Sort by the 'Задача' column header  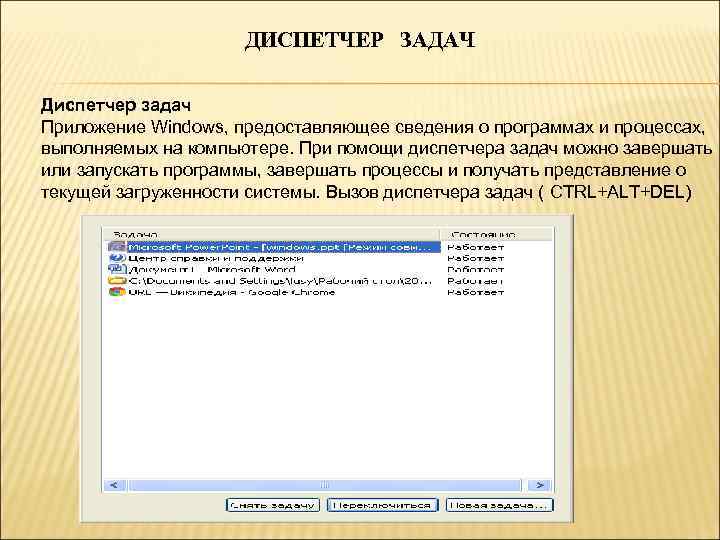point(271,235)
